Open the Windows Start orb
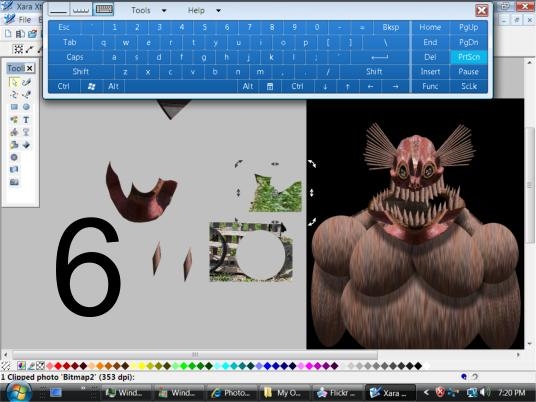This screenshot has width=536, height=402. [x=18, y=392]
